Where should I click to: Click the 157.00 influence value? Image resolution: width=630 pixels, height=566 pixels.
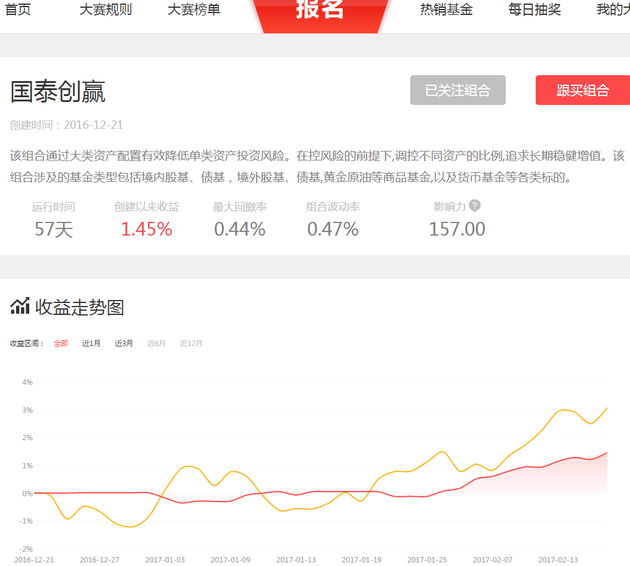pyautogui.click(x=457, y=229)
